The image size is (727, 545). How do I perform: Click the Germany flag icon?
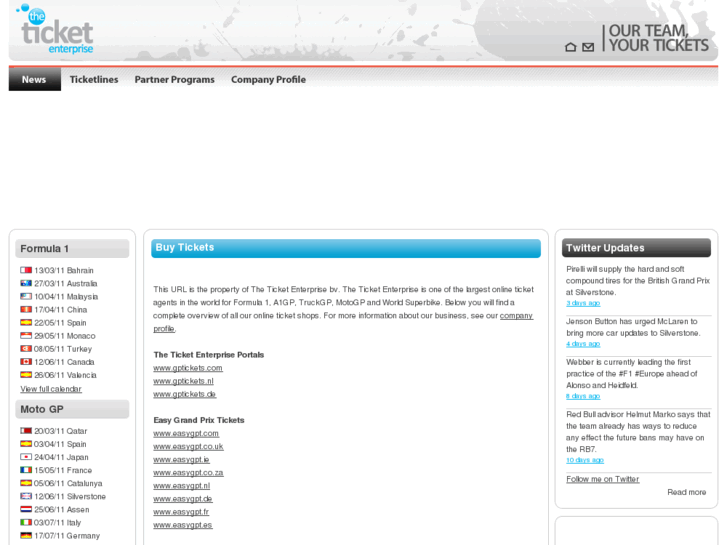(x=26, y=535)
